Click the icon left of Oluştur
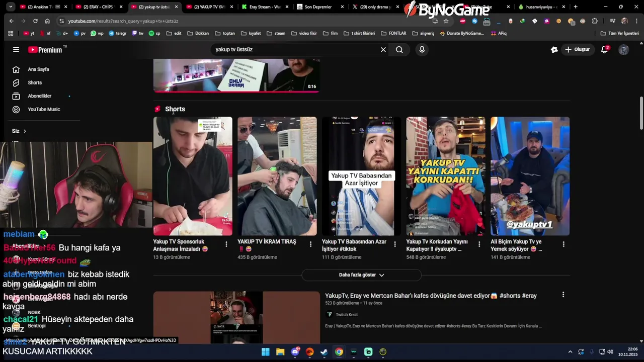Screen dimensions: 644x362 pyautogui.click(x=554, y=50)
